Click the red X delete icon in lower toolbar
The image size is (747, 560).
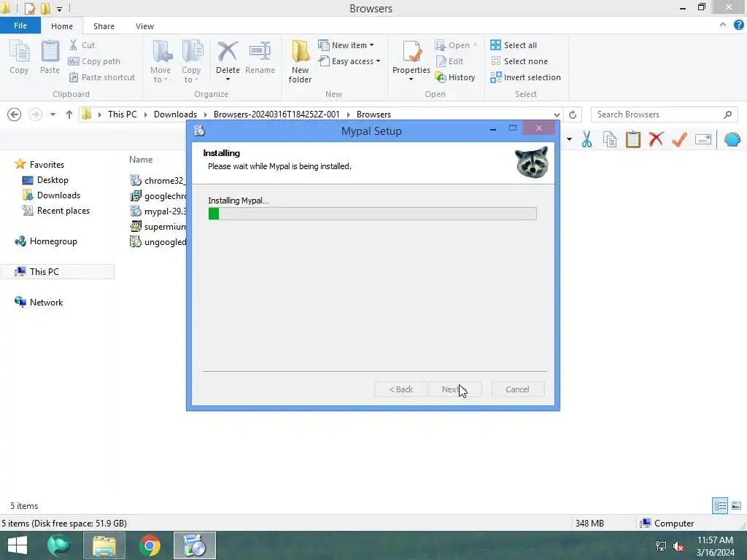pyautogui.click(x=656, y=139)
